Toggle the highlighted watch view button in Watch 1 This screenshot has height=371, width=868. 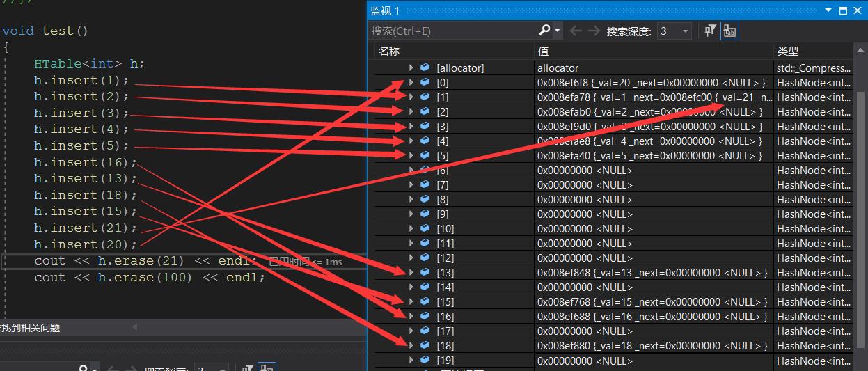[729, 31]
